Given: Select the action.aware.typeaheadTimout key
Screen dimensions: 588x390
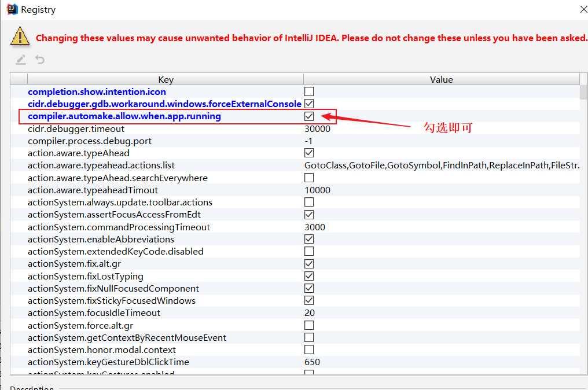Looking at the screenshot, I should [x=93, y=190].
